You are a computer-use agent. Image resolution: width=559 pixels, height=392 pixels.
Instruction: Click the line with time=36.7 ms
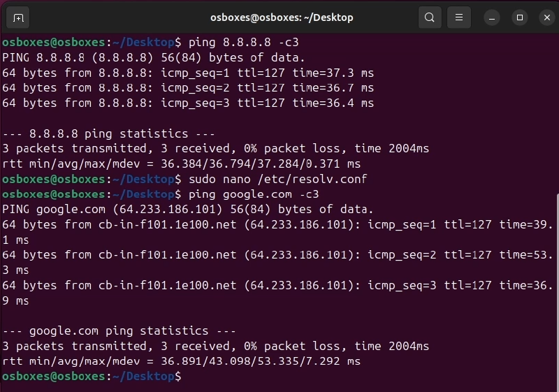188,88
